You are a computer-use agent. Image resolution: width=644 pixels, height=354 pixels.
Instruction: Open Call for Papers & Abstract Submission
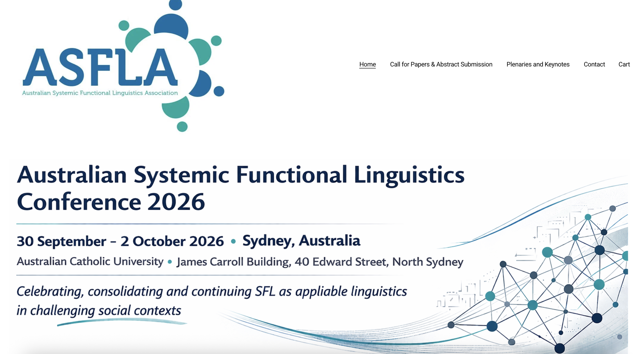(441, 64)
